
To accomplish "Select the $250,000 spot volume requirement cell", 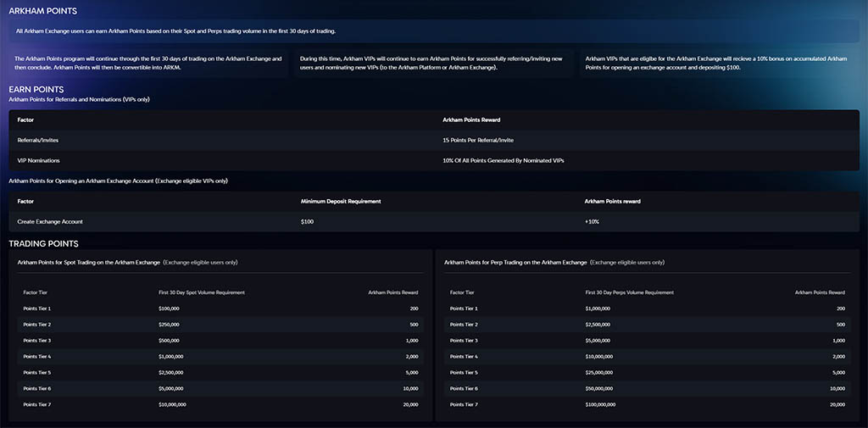I will coord(169,325).
